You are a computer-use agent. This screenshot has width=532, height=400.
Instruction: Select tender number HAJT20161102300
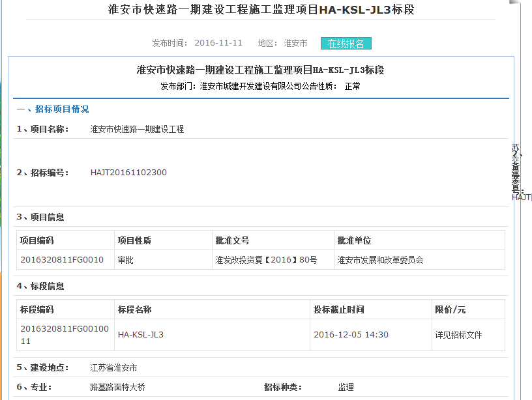pyautogui.click(x=128, y=173)
